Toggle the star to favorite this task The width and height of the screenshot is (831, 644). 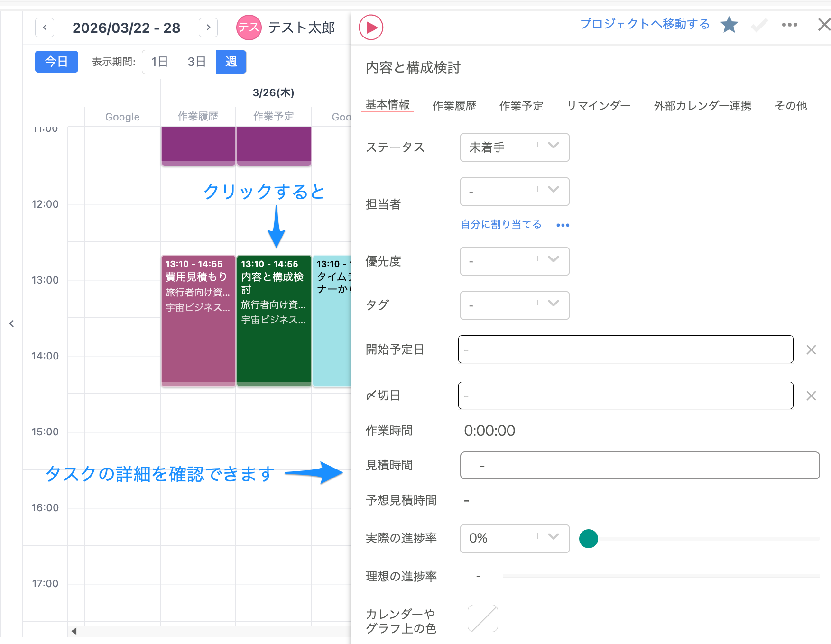(729, 25)
